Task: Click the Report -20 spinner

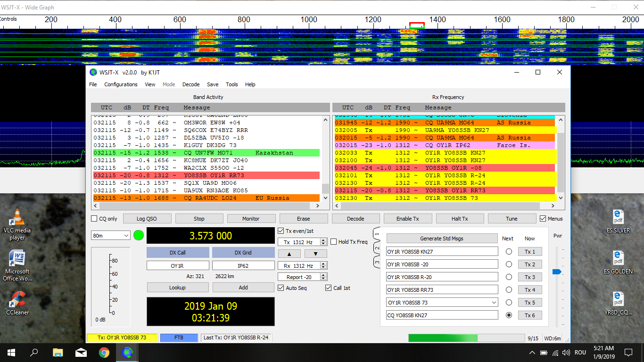Action: tap(302, 277)
